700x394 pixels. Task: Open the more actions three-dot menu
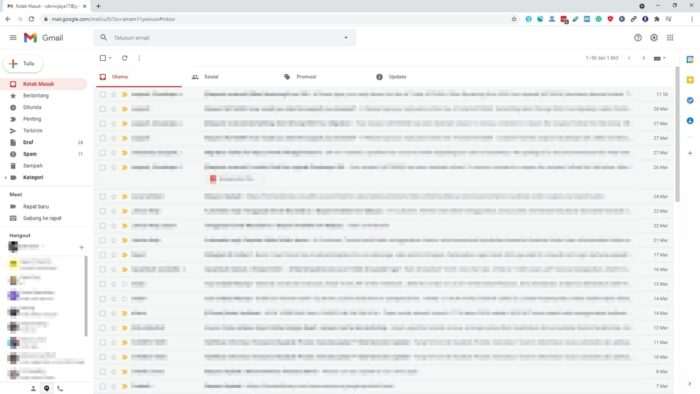[139, 58]
